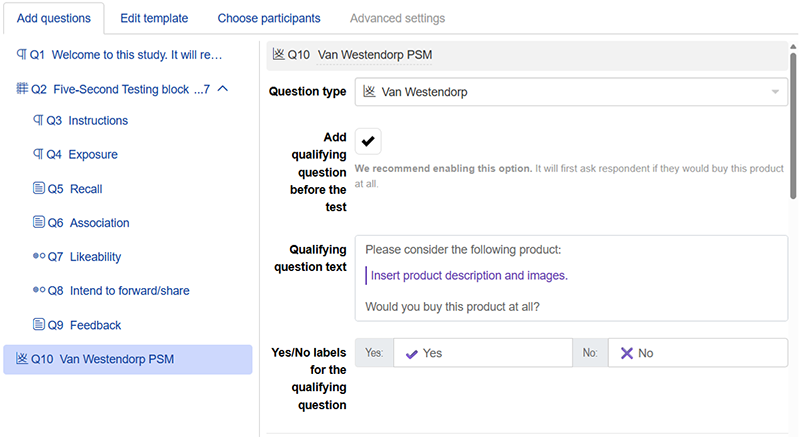Switch to the Add questions tab
This screenshot has height=437, width=800.
[x=54, y=18]
